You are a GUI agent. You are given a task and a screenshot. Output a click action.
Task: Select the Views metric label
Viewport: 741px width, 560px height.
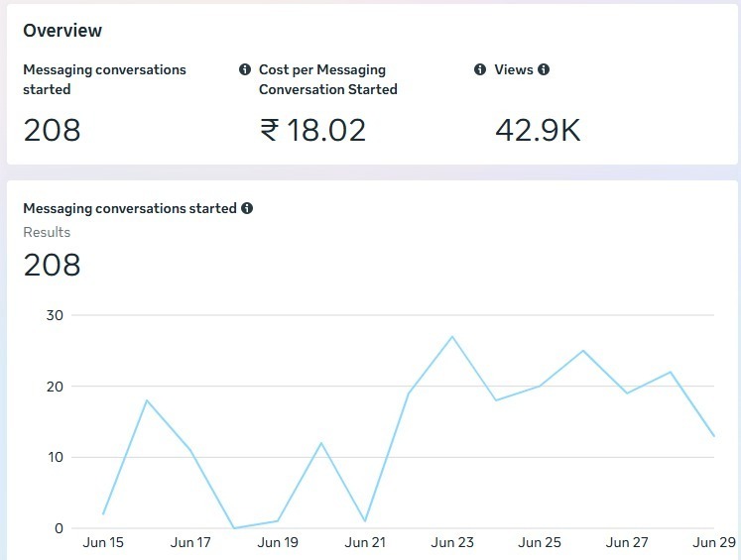coord(514,69)
